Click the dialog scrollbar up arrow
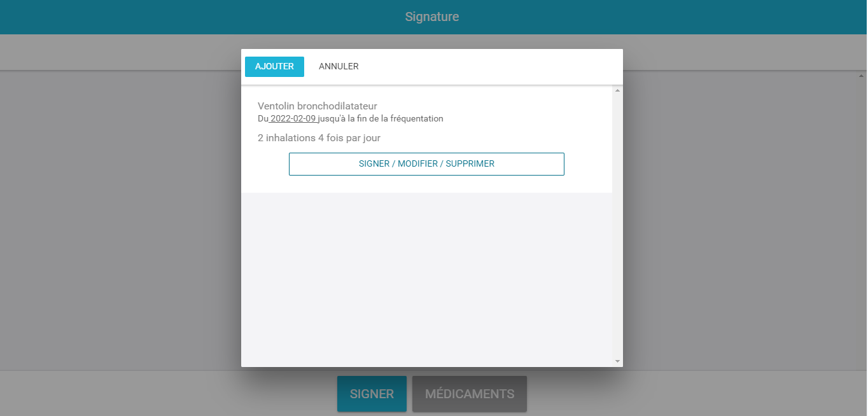 pyautogui.click(x=617, y=90)
